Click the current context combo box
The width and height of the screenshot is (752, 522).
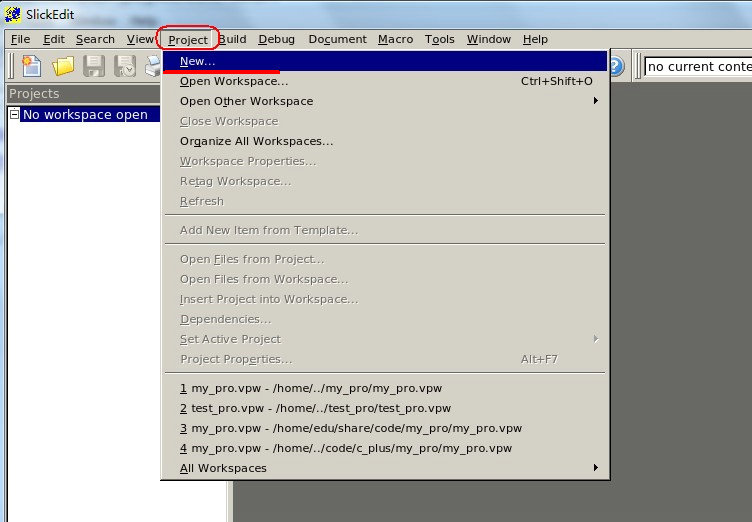click(x=698, y=66)
